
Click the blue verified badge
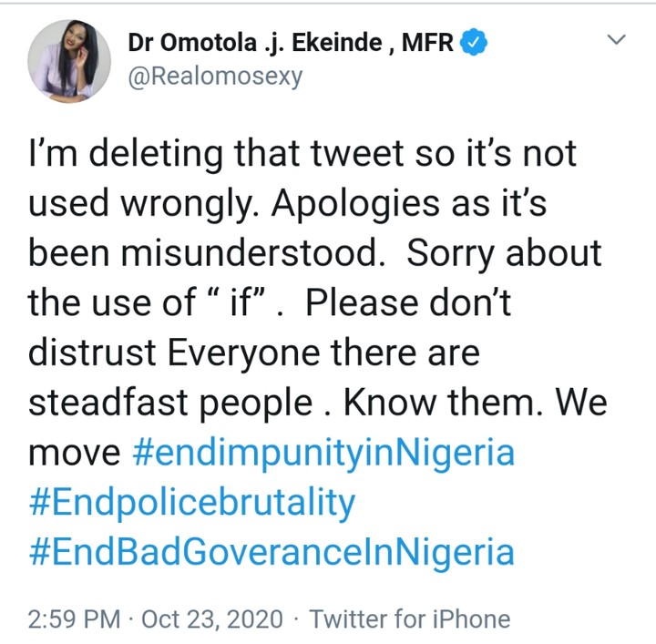(x=476, y=42)
